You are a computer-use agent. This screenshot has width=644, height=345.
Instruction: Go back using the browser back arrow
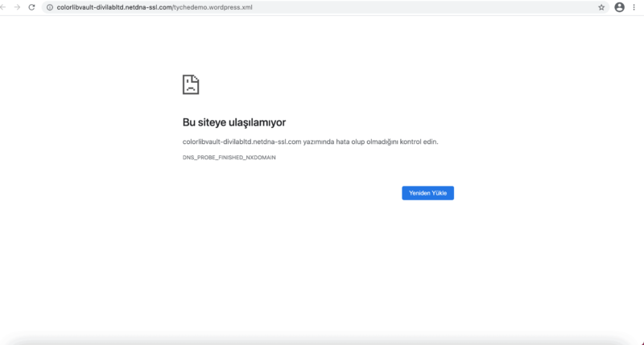point(3,7)
